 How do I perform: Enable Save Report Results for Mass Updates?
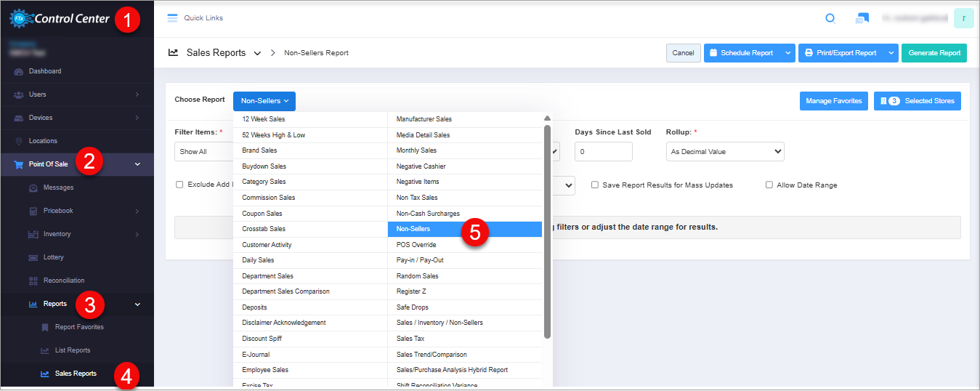click(x=595, y=185)
